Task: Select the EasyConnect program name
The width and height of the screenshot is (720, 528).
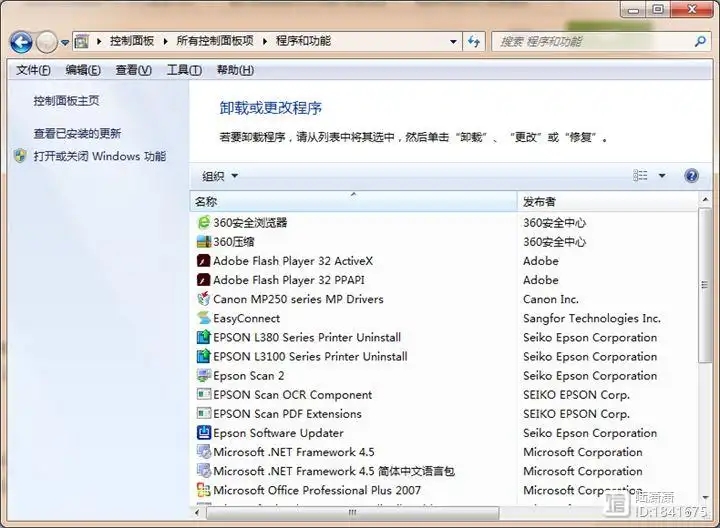Action: 247,318
